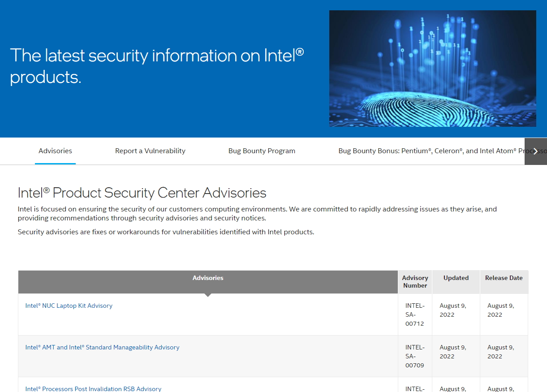Open the Report a Vulnerability tab
547x392 pixels.
pos(150,151)
